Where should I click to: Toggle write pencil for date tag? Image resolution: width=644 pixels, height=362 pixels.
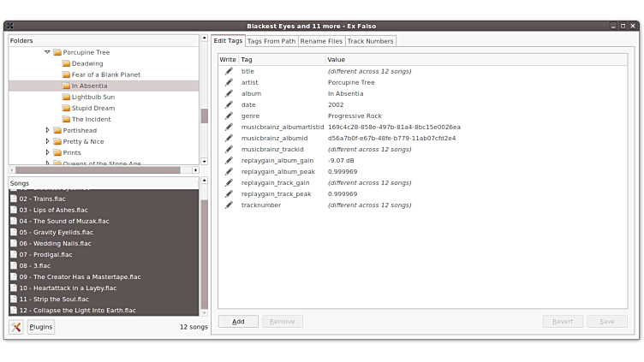click(x=229, y=104)
